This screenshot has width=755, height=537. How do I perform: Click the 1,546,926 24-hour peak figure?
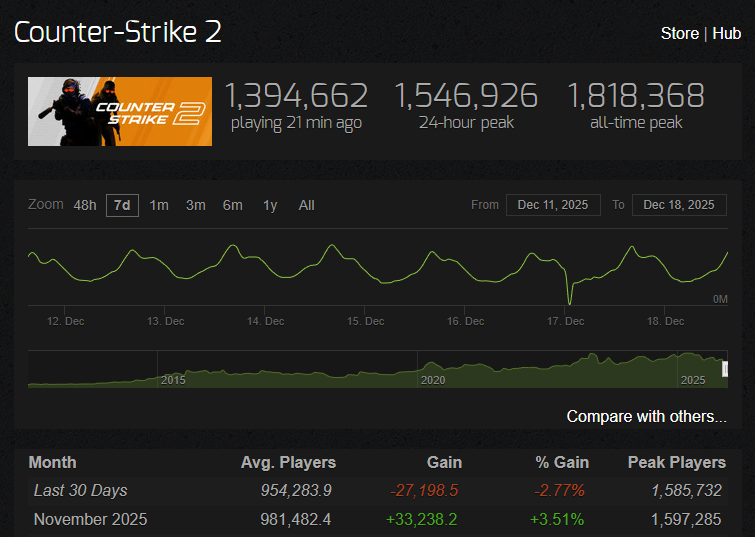click(466, 95)
